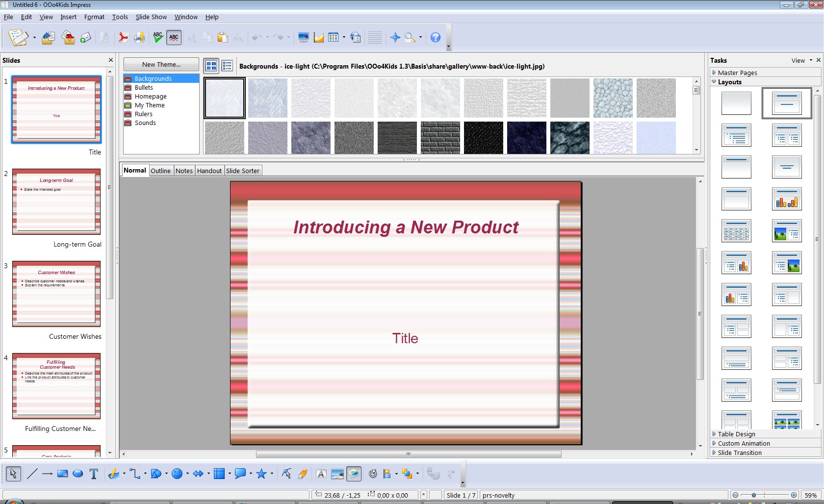This screenshot has height=504, width=824.
Task: Collapse the Layouts section
Action: click(x=729, y=82)
